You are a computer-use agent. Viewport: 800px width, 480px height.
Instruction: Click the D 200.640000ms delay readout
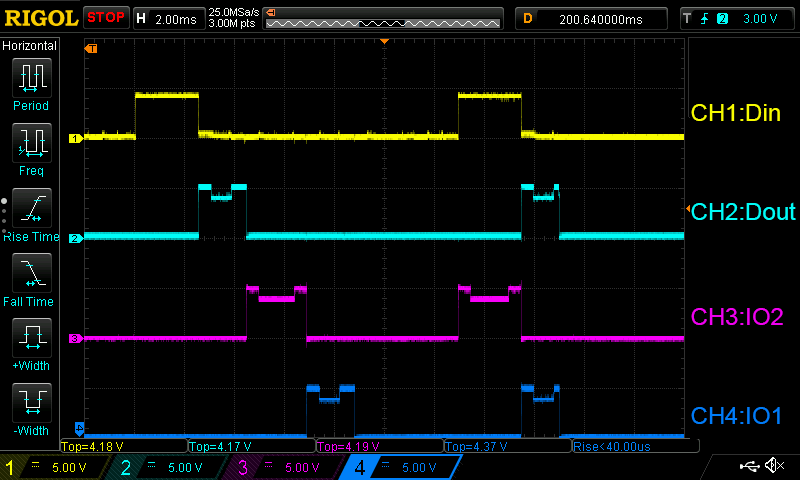[x=591, y=19]
